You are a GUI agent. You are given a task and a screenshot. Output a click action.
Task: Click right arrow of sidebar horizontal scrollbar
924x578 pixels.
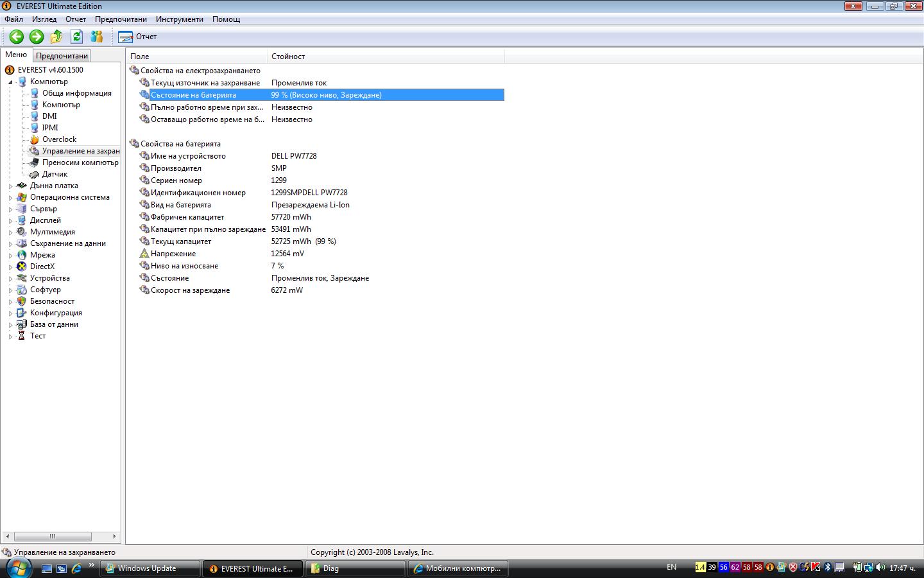(x=114, y=536)
